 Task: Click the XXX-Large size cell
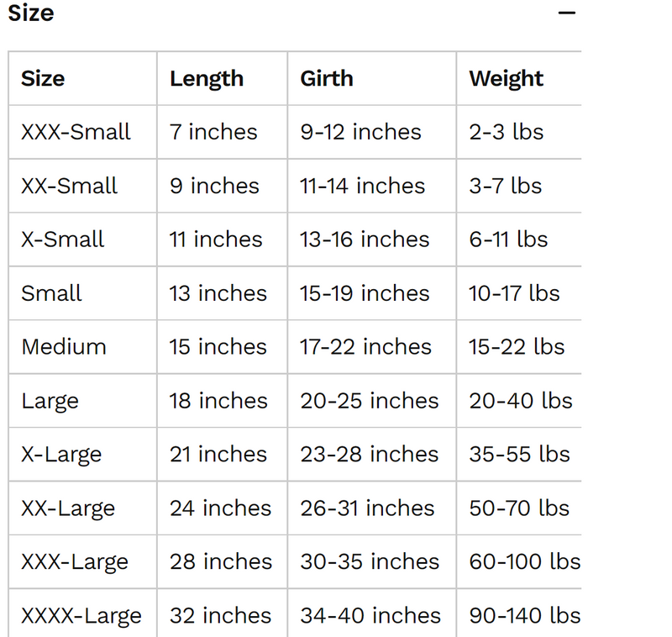click(82, 562)
